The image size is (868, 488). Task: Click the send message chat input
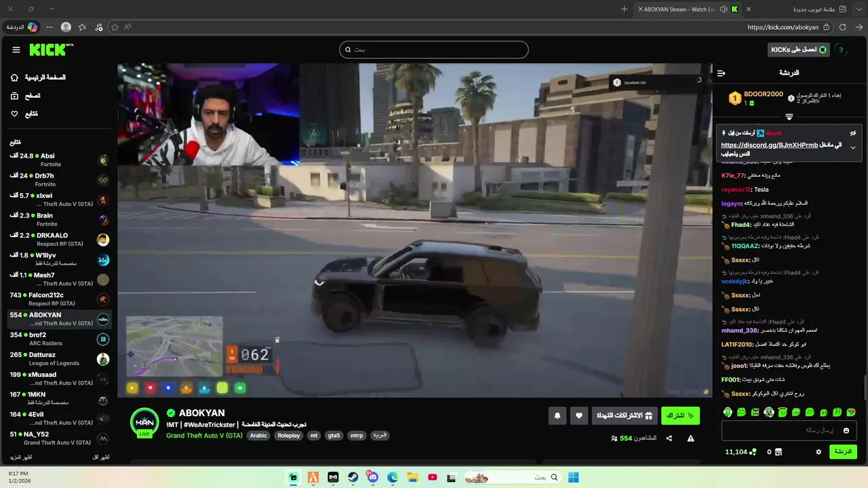pos(789,430)
